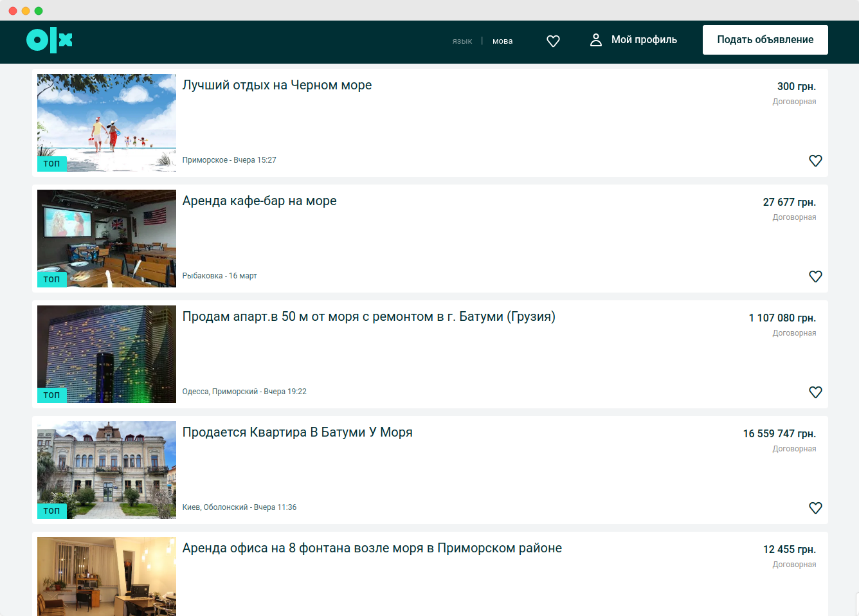Click 'Киев, Оболонский - Вчера 11:36' text
Screen dimensions: 859x616
pos(240,507)
